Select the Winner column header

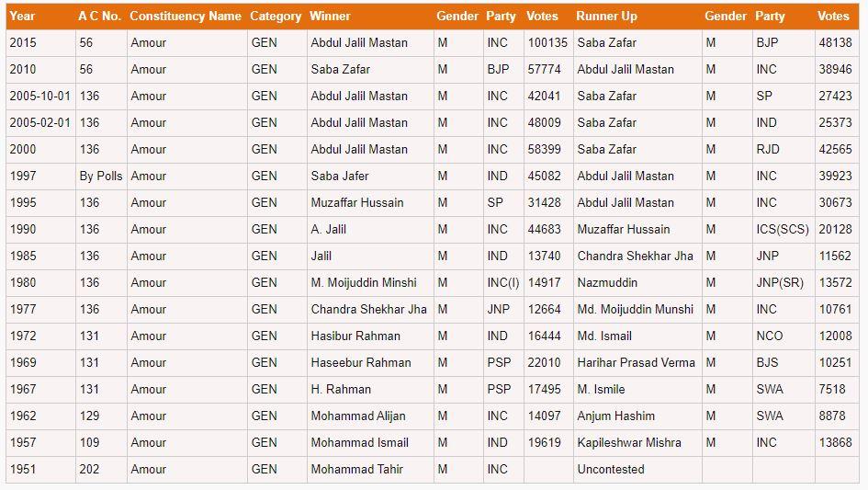[x=330, y=16]
